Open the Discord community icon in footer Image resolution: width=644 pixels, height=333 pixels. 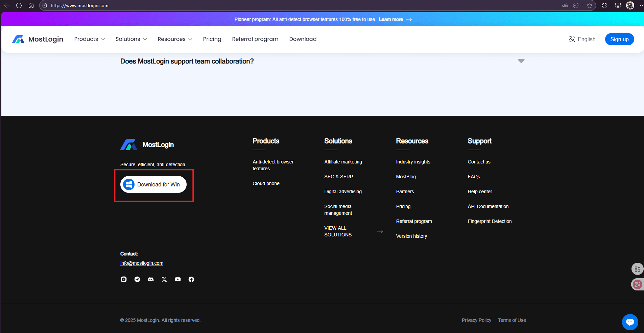click(150, 279)
